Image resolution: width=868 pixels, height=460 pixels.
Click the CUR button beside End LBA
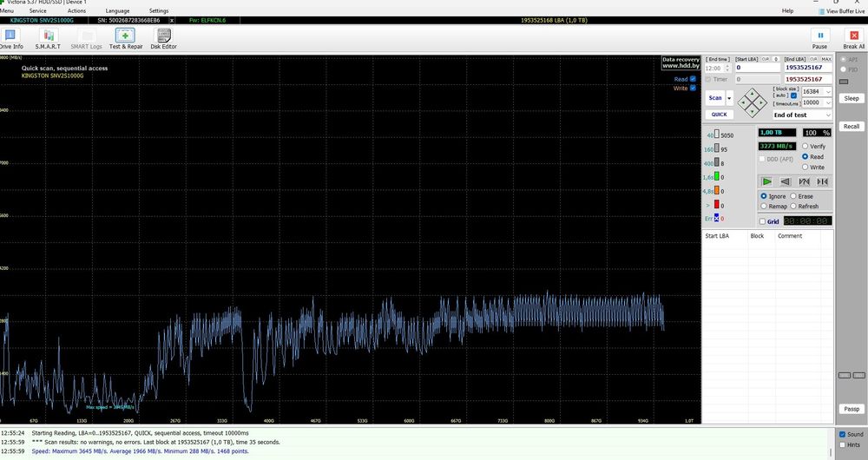point(813,59)
